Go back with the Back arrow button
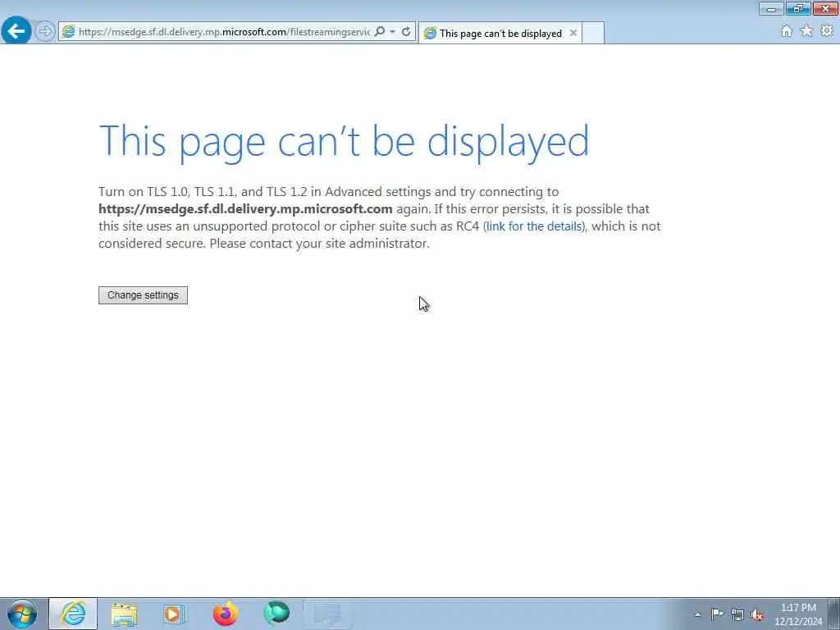Screen dimensions: 840x630 tap(16, 31)
